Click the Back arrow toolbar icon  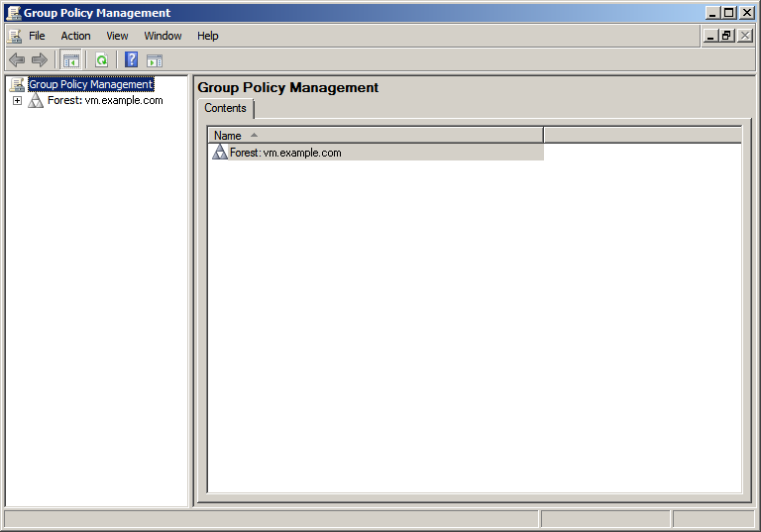coord(17,60)
